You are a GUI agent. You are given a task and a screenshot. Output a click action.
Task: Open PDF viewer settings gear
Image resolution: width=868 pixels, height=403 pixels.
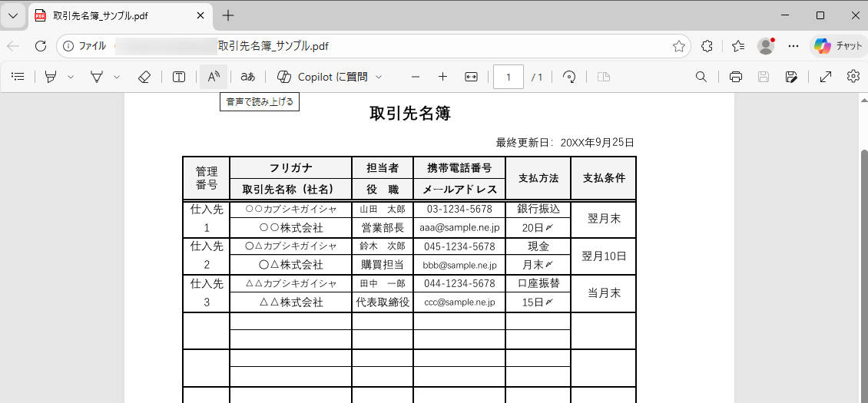[853, 77]
